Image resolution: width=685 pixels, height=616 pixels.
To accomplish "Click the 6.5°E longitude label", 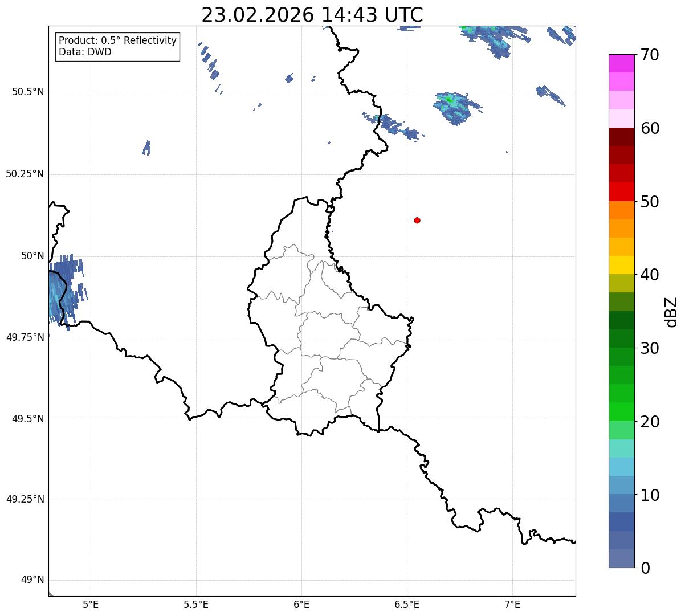I will pos(407,604).
